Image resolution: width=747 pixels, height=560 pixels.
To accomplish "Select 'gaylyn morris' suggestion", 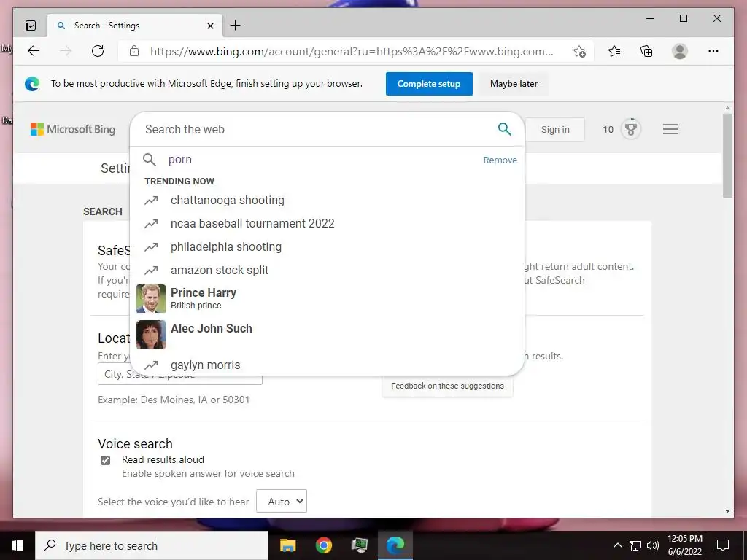I will pyautogui.click(x=205, y=365).
